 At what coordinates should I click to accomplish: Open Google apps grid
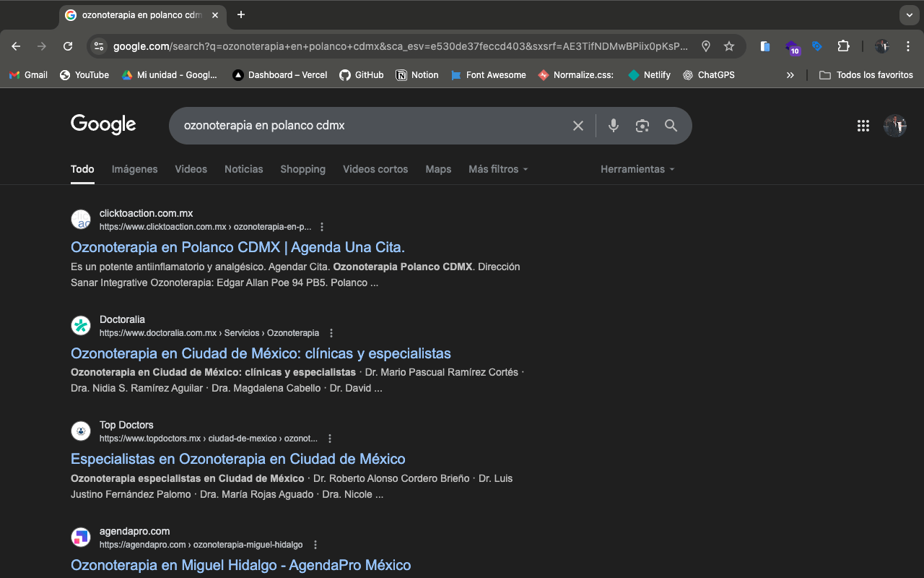tap(863, 126)
